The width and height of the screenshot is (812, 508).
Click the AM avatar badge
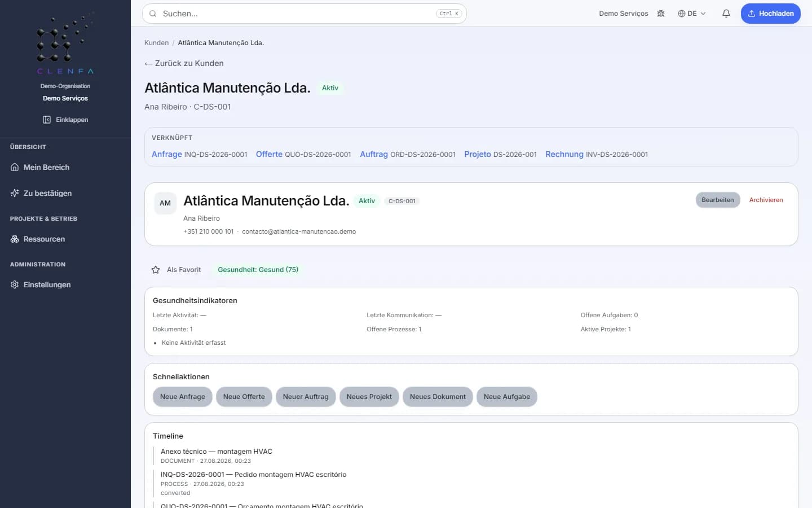click(x=165, y=203)
